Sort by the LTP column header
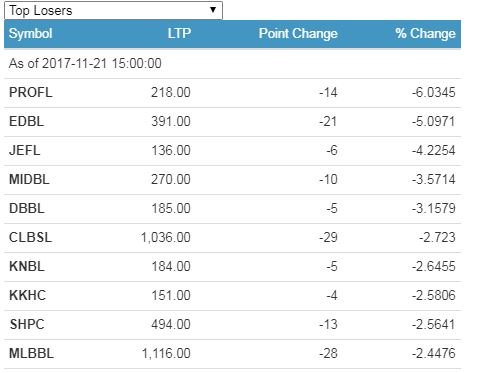Image resolution: width=477 pixels, height=373 pixels. coord(179,34)
